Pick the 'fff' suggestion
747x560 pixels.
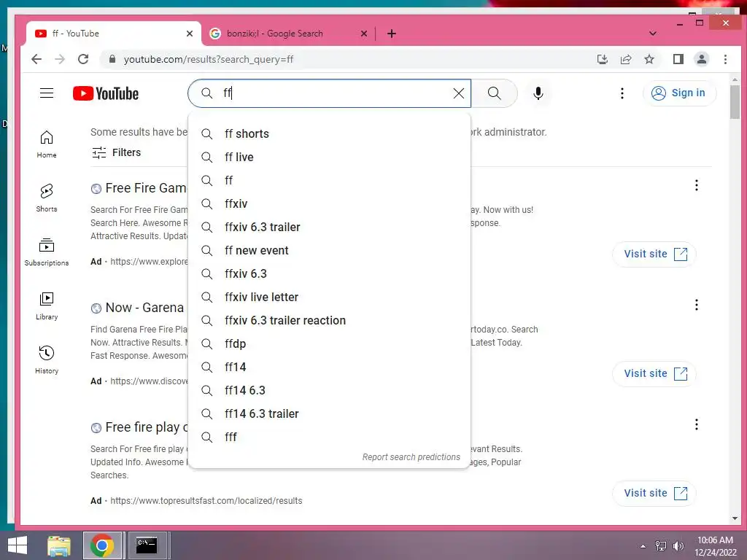point(330,437)
